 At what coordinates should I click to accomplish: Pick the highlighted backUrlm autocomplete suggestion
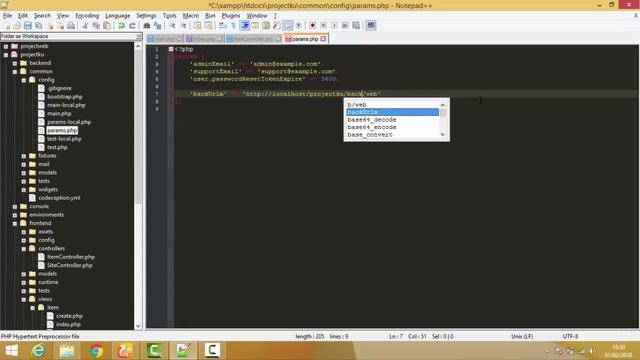click(x=392, y=112)
